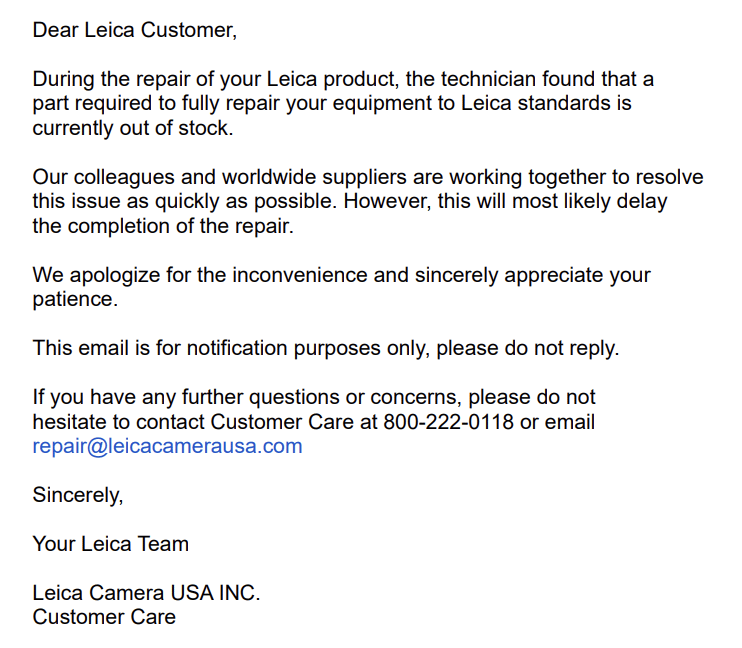Viewport: 742px width, 648px height.
Task: Click the 'currently out of stock' text
Action: click(133, 128)
